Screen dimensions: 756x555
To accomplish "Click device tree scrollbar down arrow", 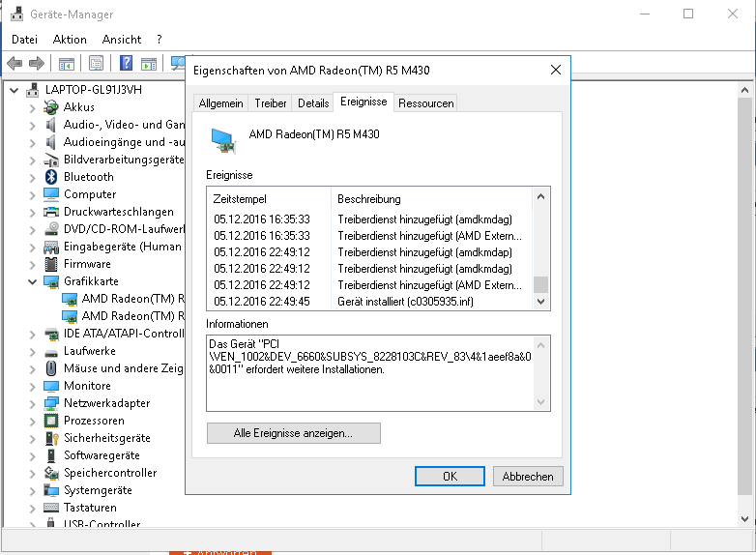I will click(x=745, y=519).
